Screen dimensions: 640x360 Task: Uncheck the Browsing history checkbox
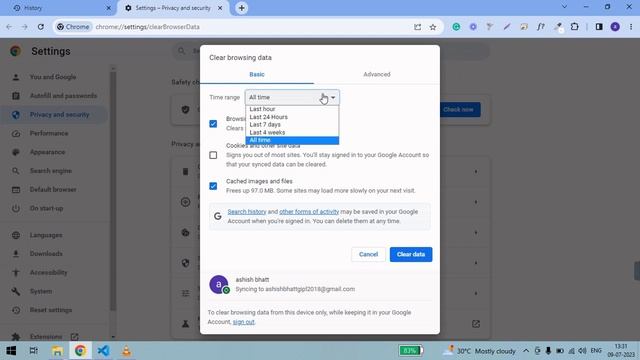[x=213, y=124]
